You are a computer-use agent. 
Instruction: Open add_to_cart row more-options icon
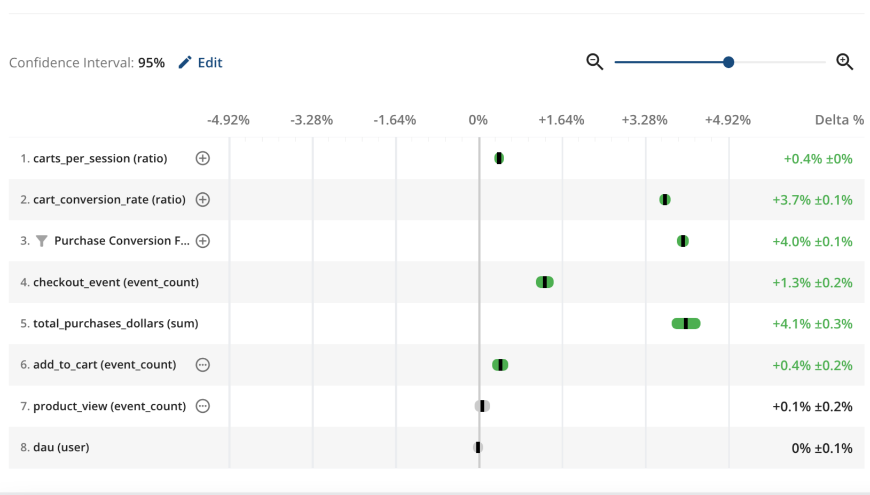click(202, 365)
